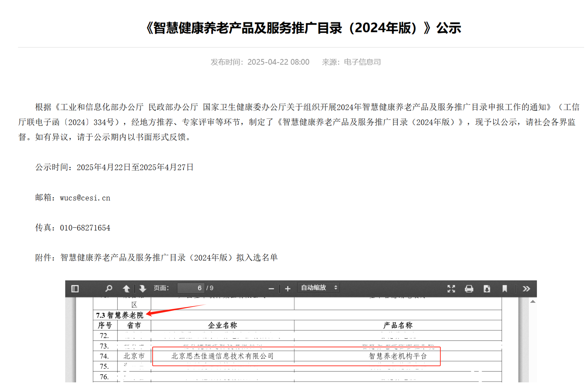Select the 北京思杰佳通信息技术有限公司 table cell

(222, 356)
